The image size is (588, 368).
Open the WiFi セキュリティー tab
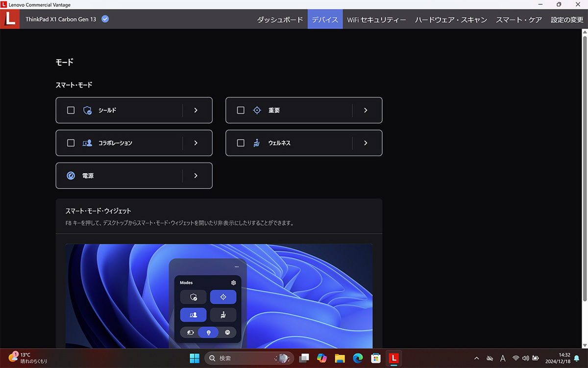tap(376, 20)
